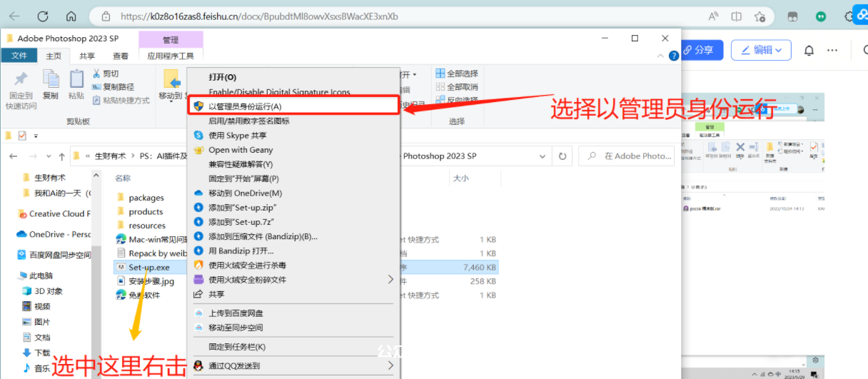Go back in the browser
The width and height of the screenshot is (868, 379).
pyautogui.click(x=14, y=16)
